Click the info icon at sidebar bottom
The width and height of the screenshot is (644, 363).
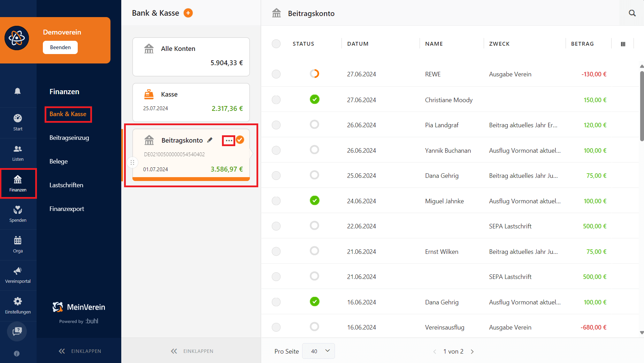click(17, 354)
